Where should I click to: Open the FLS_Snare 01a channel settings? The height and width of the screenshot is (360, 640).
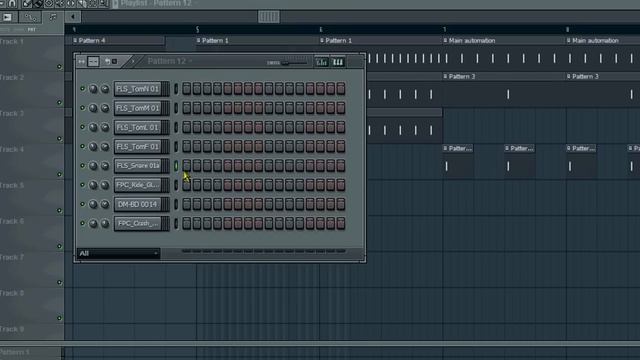coord(138,165)
